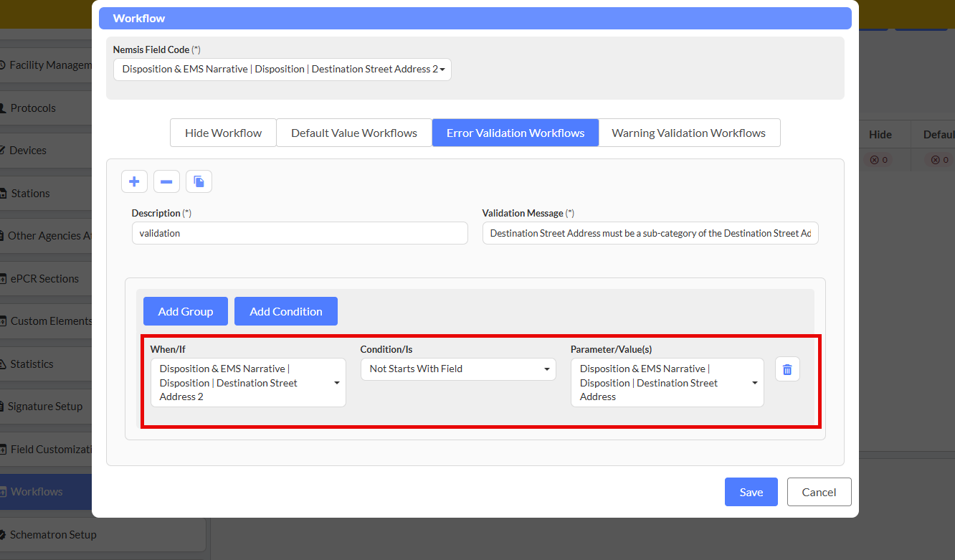Expand the When/If field dropdown
This screenshot has height=560, width=955.
[x=248, y=383]
